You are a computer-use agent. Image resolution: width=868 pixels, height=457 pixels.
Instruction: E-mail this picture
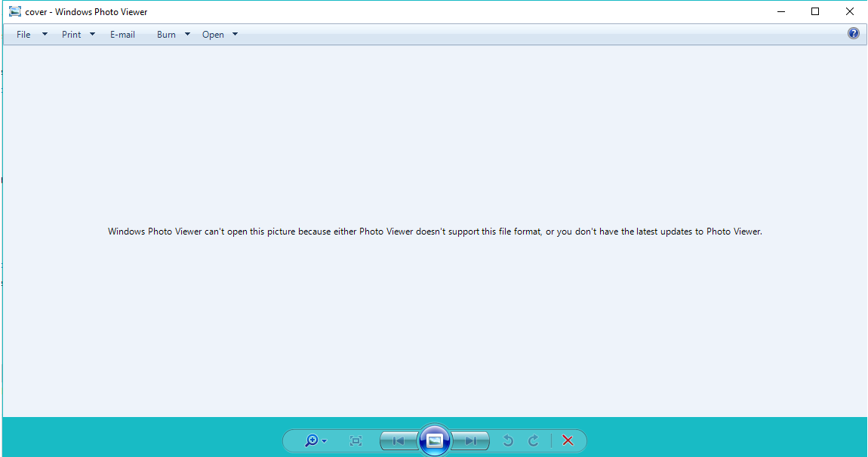122,34
